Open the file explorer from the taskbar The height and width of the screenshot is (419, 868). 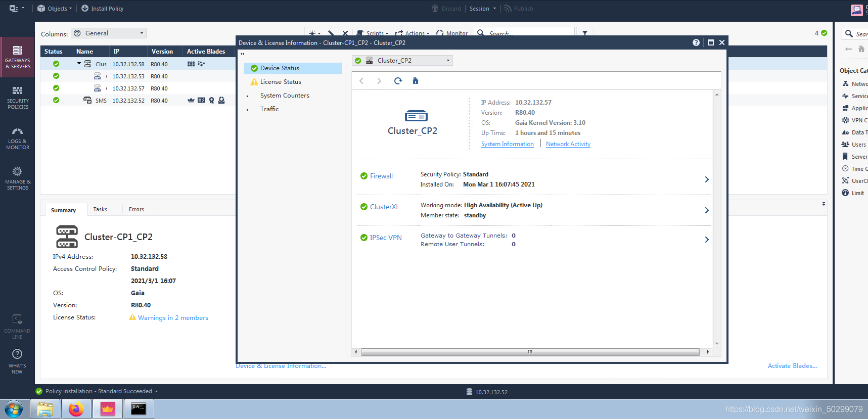point(45,409)
